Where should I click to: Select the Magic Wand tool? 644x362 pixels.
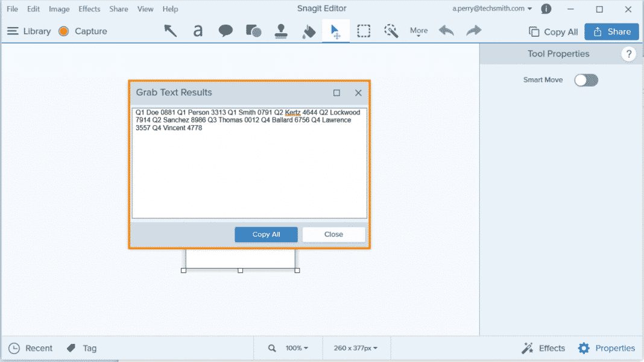tap(391, 31)
